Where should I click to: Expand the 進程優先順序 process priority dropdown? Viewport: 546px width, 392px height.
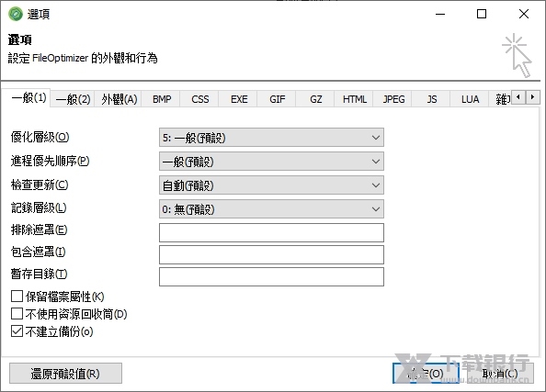pyautogui.click(x=271, y=162)
